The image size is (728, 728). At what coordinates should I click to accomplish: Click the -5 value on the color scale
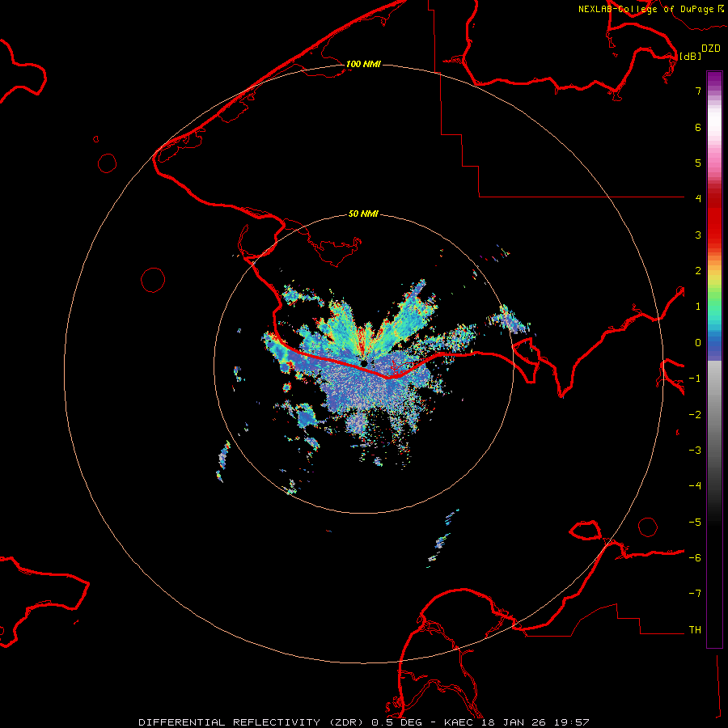(x=695, y=523)
